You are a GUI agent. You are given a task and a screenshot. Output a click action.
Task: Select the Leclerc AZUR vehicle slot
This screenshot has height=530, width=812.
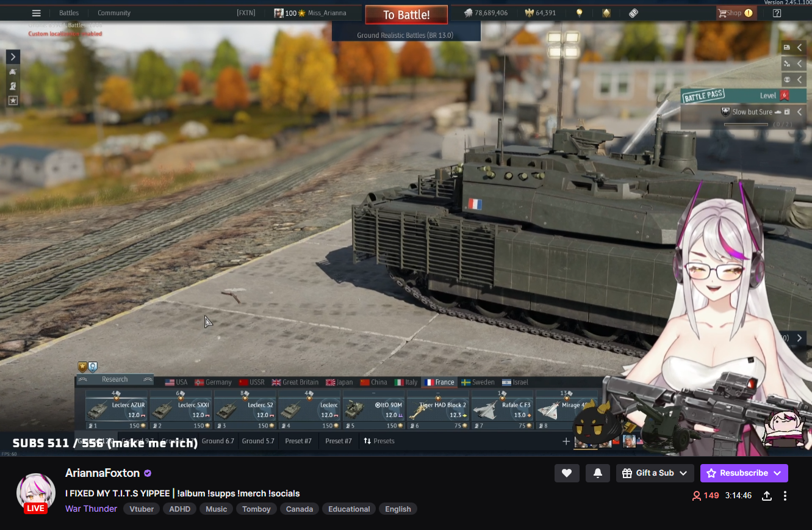(x=116, y=410)
